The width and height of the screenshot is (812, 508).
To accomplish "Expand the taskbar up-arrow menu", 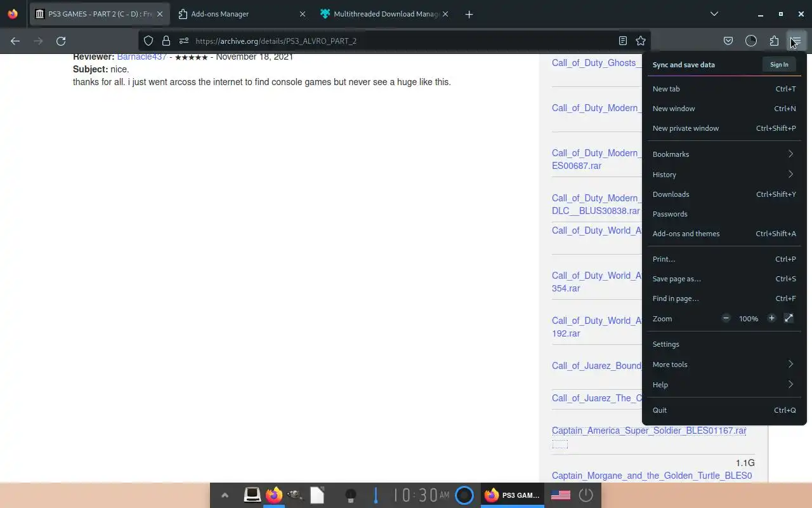I will coord(225,495).
